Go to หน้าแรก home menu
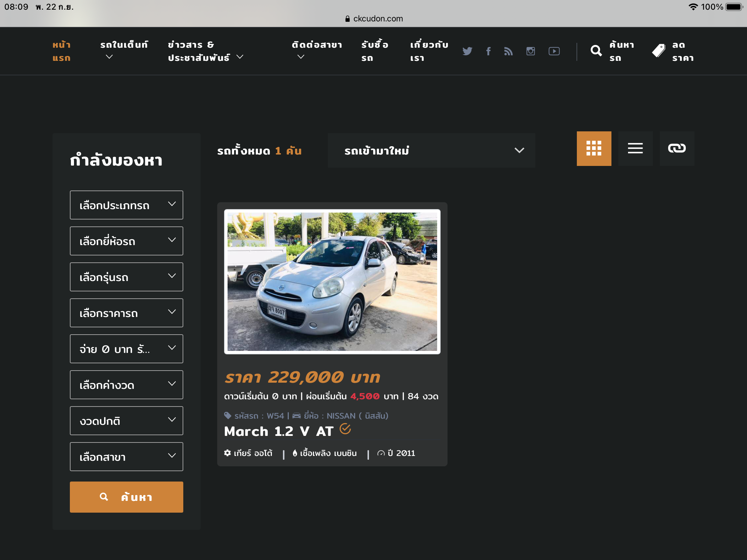This screenshot has width=747, height=560. pyautogui.click(x=62, y=51)
